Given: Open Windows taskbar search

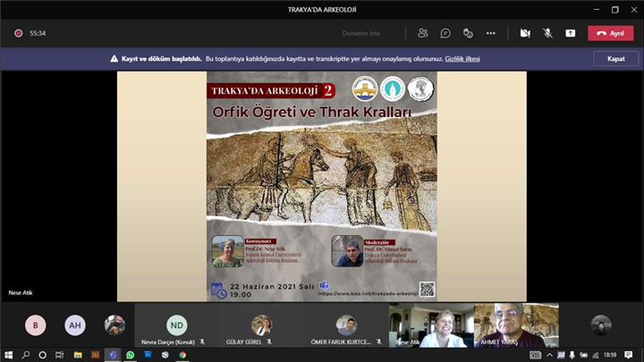Looking at the screenshot, I should (x=25, y=355).
